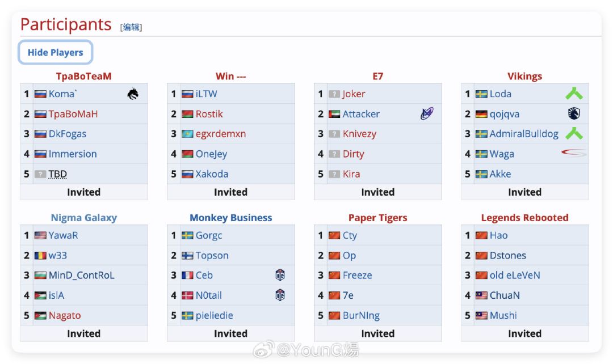Open the TpaBoTeaM team heading link
The image size is (613, 364).
click(x=84, y=77)
